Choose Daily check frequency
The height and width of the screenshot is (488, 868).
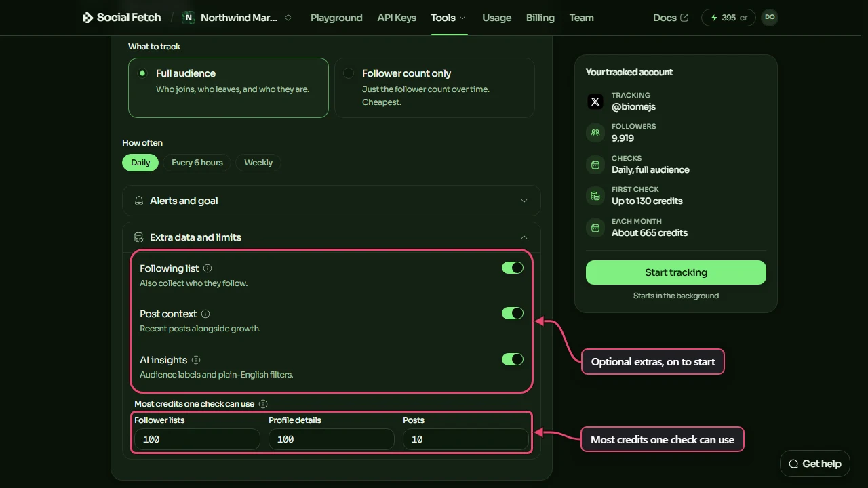(x=140, y=163)
